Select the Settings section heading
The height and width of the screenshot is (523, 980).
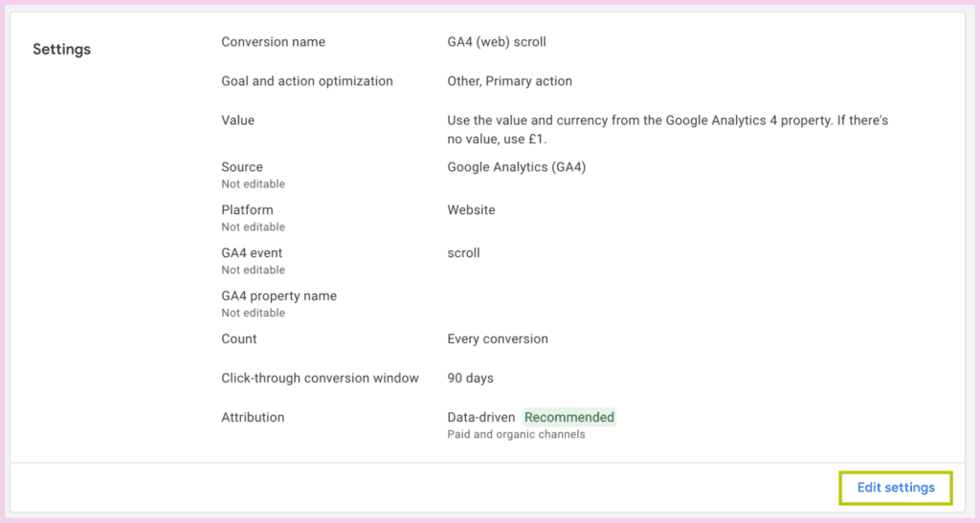click(x=62, y=50)
